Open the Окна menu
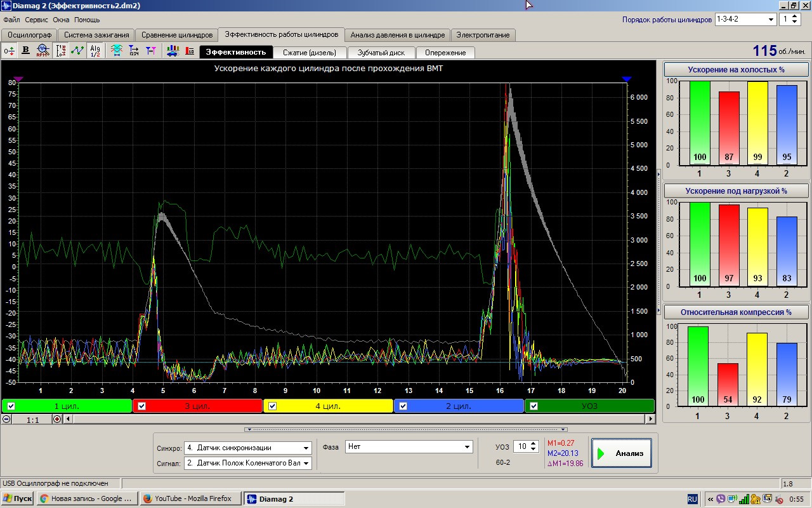 tap(61, 20)
